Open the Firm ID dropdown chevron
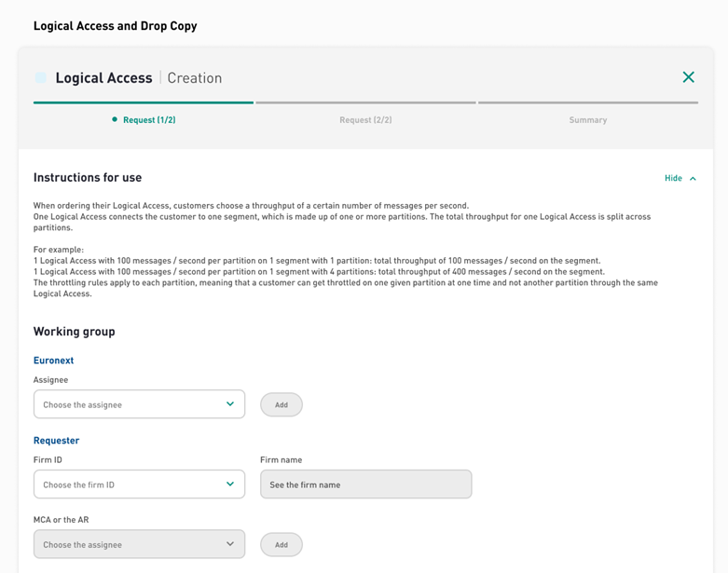The image size is (728, 573). [230, 484]
